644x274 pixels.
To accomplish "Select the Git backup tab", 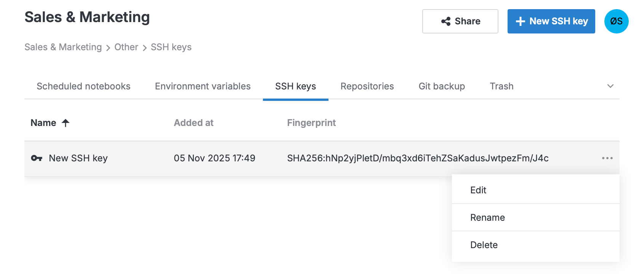I will 442,86.
